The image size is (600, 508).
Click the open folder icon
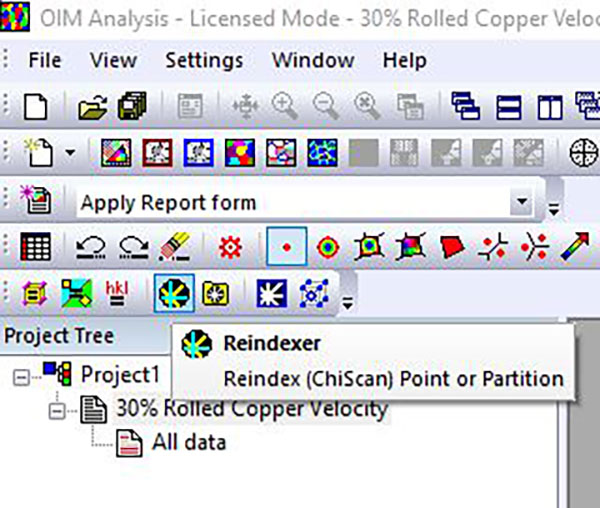pyautogui.click(x=93, y=106)
